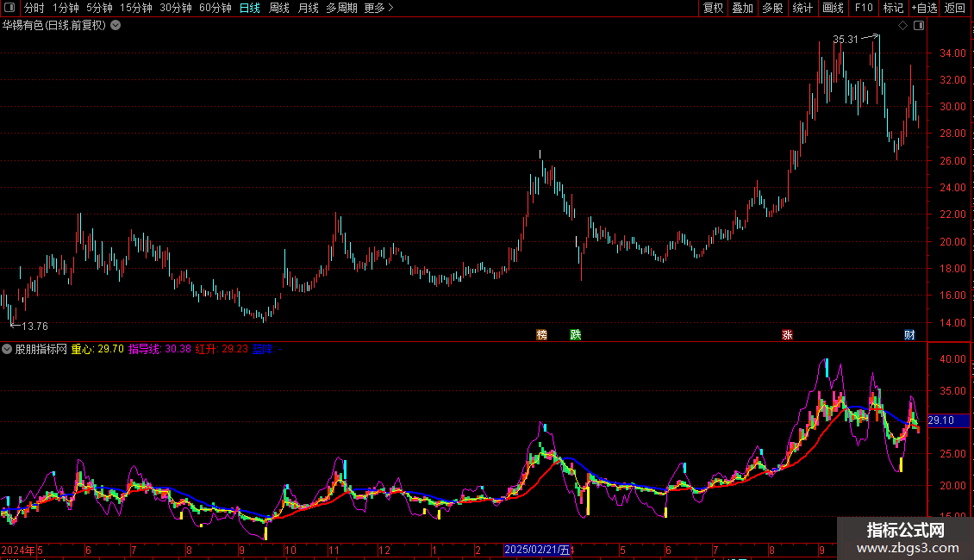This screenshot has width=974, height=560.
Task: Activate 画线 drawing tools
Action: (x=833, y=8)
